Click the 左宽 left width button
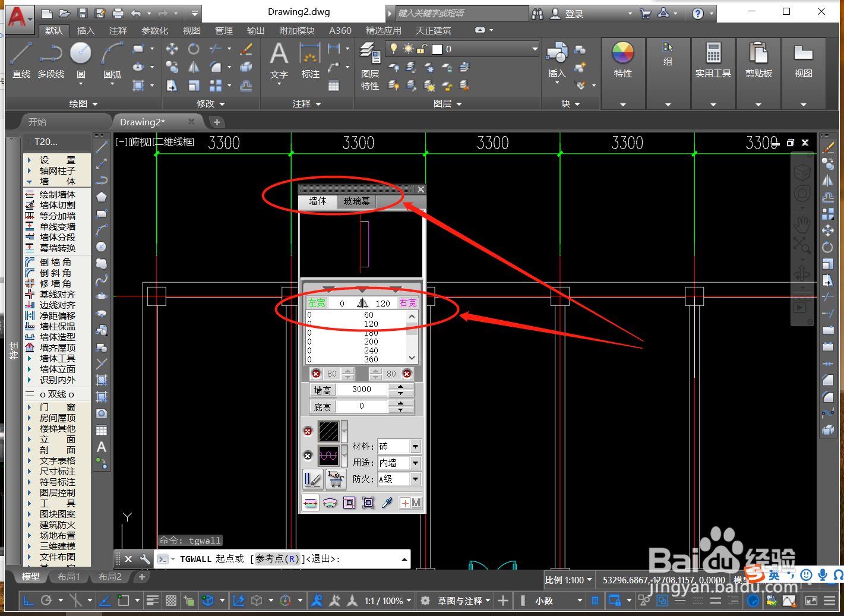The width and height of the screenshot is (844, 616). [x=317, y=303]
